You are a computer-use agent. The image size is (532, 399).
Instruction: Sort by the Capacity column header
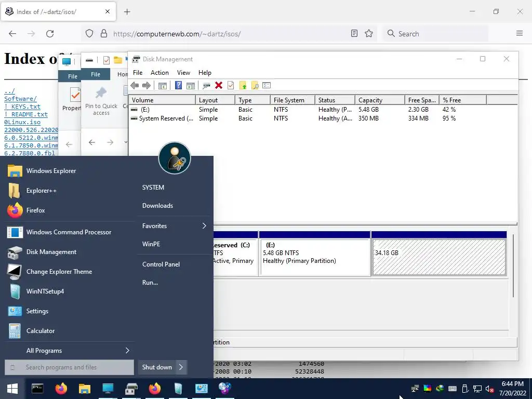point(380,100)
